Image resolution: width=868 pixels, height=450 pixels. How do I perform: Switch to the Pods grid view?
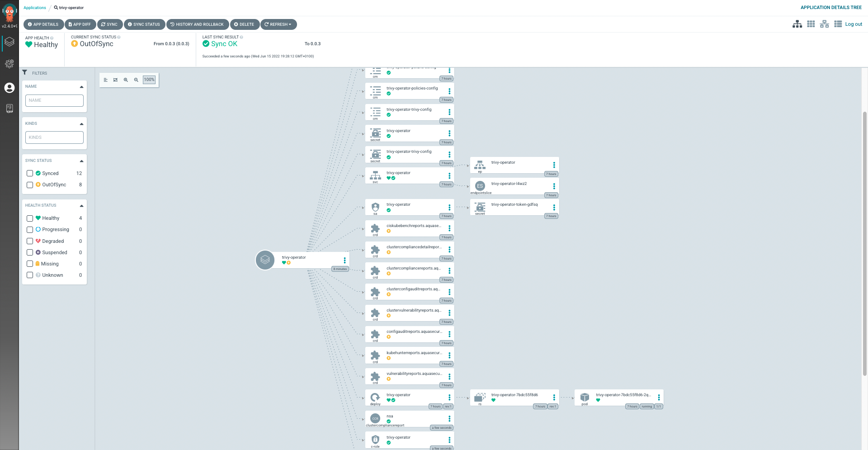[x=811, y=24]
